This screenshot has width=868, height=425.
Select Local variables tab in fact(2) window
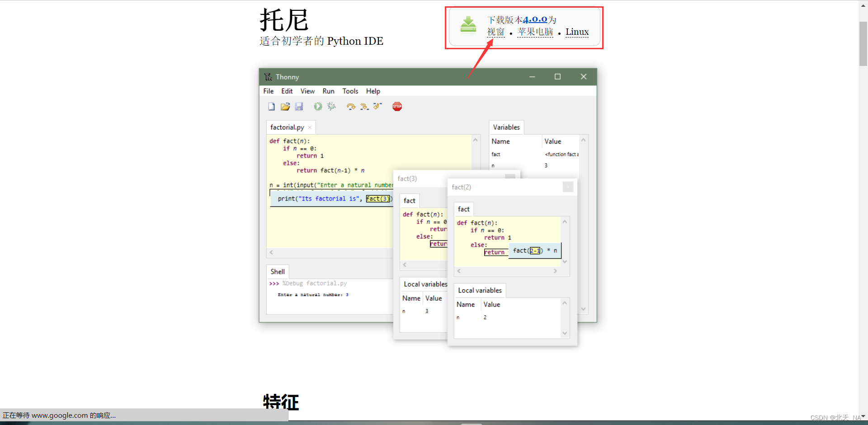(480, 290)
